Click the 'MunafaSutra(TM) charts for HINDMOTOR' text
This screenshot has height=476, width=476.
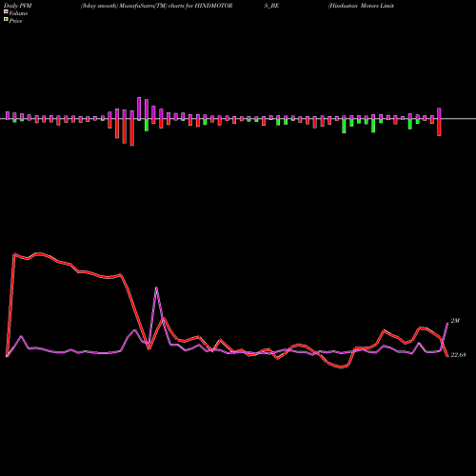[x=176, y=6]
